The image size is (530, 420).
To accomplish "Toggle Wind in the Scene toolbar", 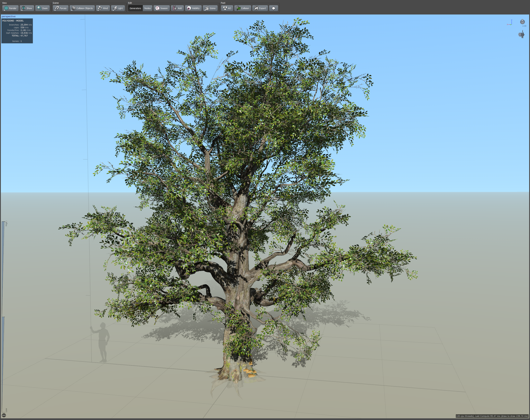I will point(103,8).
